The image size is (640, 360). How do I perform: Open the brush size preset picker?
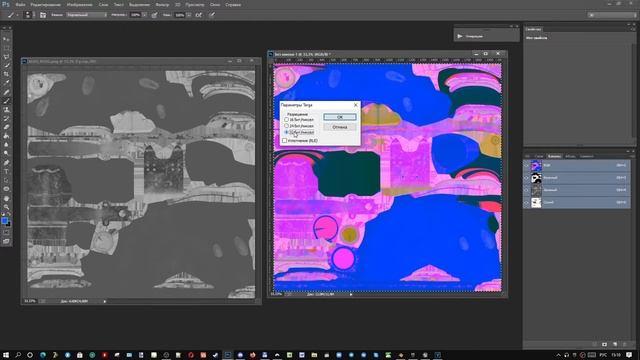pos(28,15)
